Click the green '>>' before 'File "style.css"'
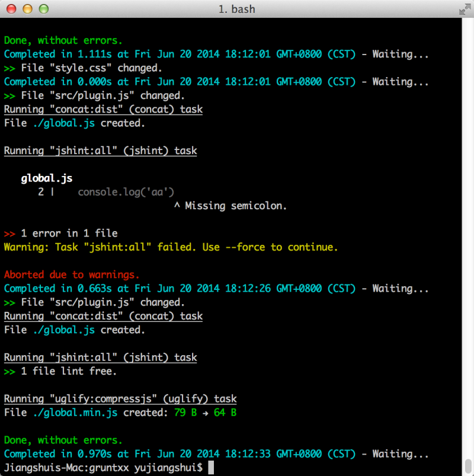Image resolution: width=474 pixels, height=476 pixels. coord(9,69)
